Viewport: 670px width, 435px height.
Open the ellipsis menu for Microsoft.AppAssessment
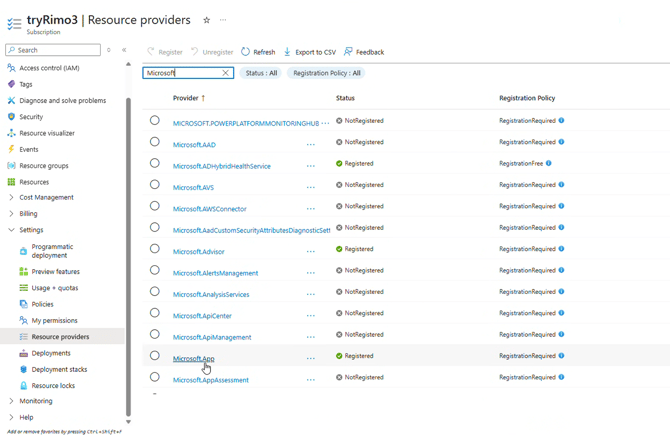311,379
